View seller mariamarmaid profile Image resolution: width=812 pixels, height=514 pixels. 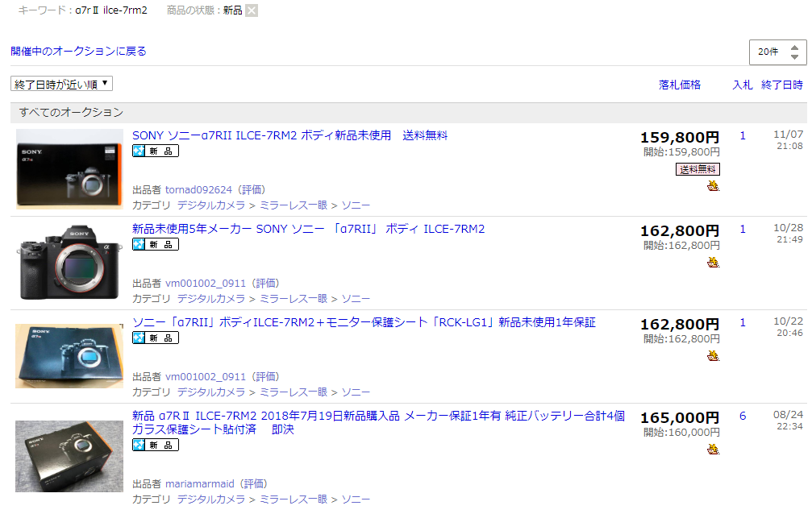pos(199,484)
